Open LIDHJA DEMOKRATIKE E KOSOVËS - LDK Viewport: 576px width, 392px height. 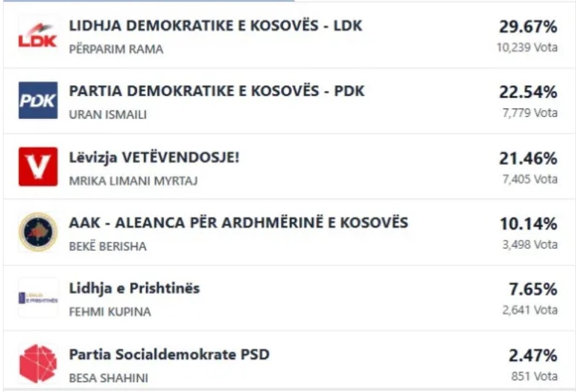click(x=215, y=26)
